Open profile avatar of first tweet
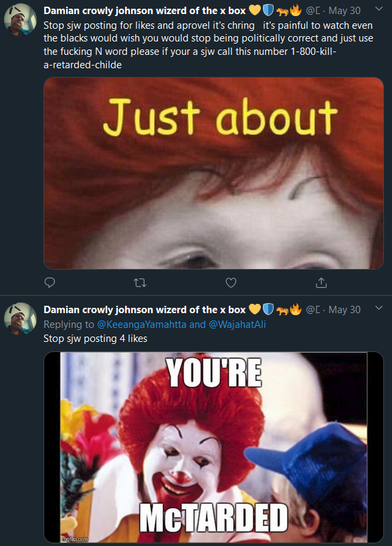Image resolution: width=392 pixels, height=546 pixels. (20, 19)
